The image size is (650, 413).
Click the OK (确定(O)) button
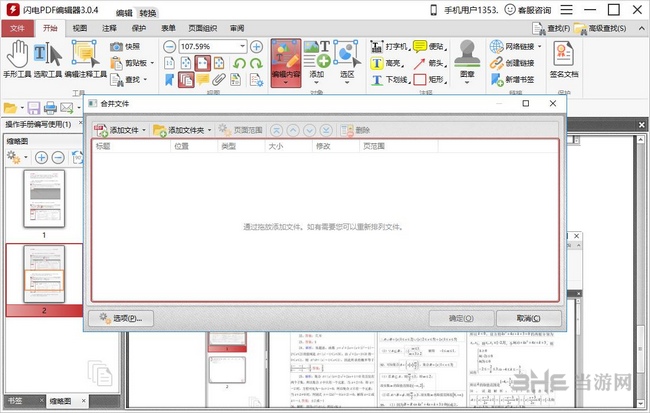461,318
